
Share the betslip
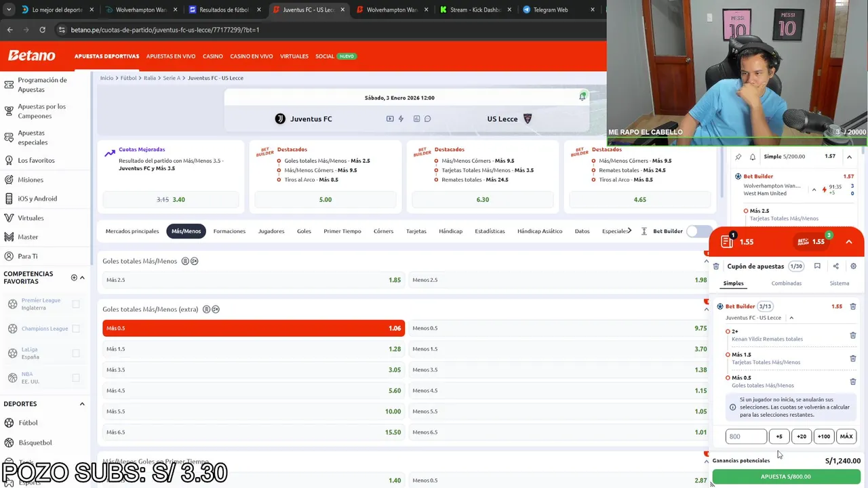coord(835,266)
